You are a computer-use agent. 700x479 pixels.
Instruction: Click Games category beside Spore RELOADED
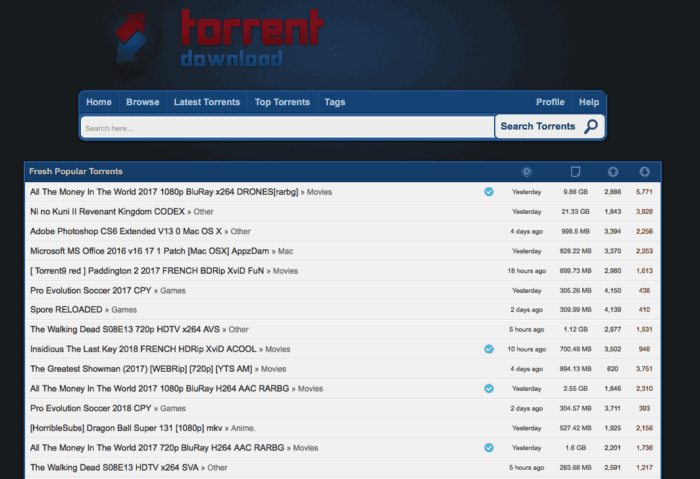(124, 310)
